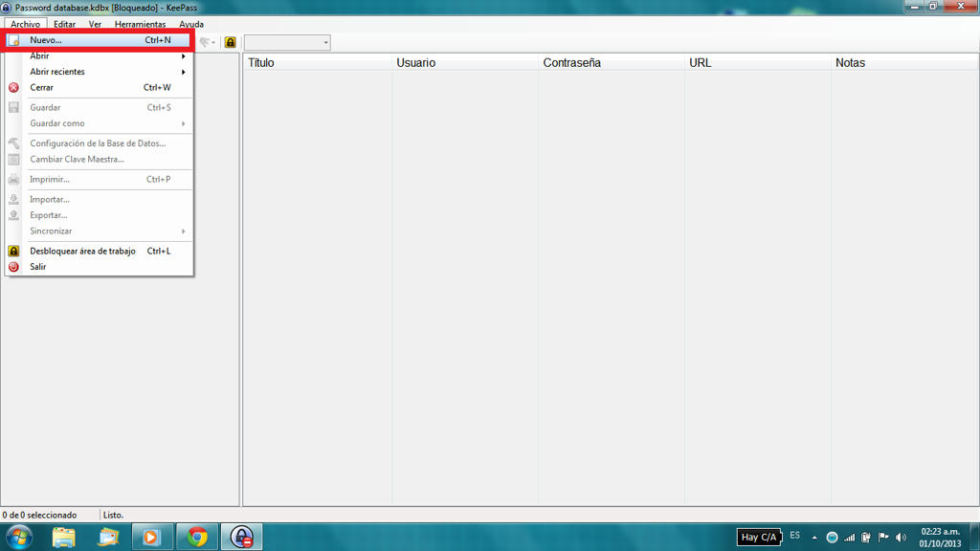Click the floppy disk icon next to Guardar
The height and width of the screenshot is (551, 980).
(x=13, y=107)
